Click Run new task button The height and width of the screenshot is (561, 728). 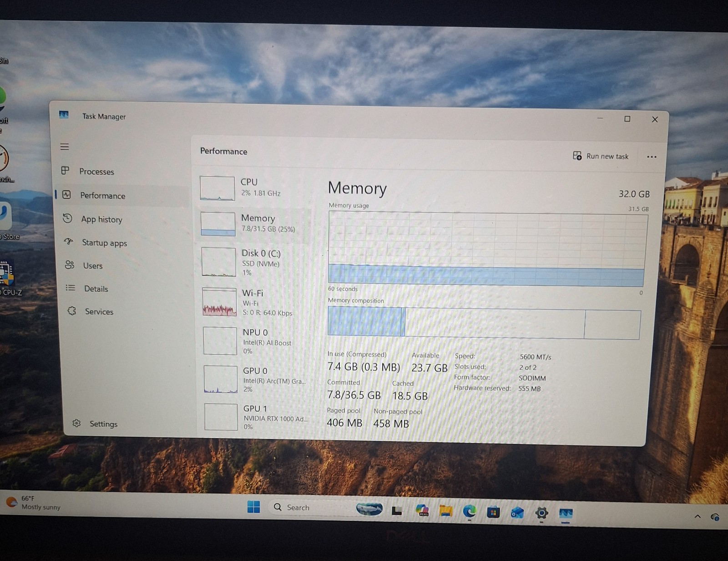click(601, 156)
